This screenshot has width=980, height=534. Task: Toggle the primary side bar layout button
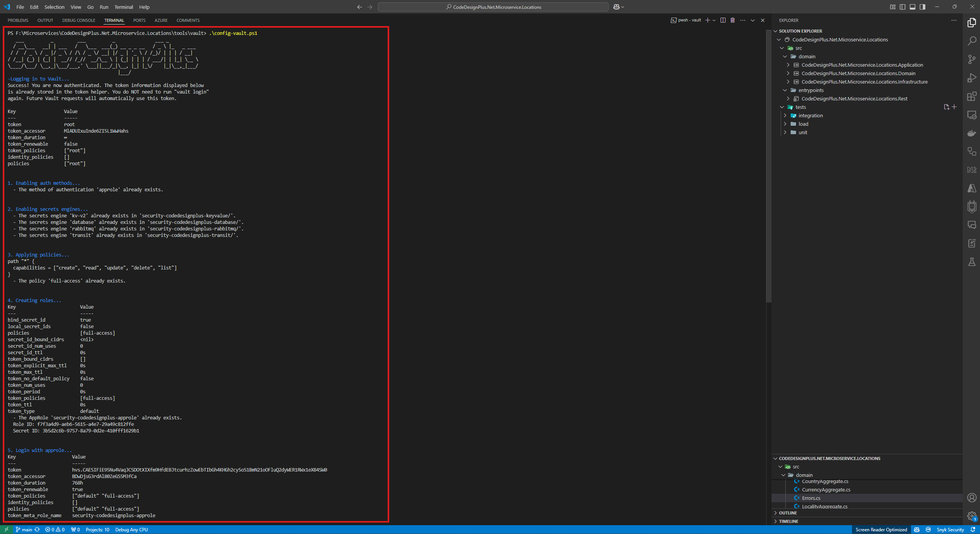[903, 7]
